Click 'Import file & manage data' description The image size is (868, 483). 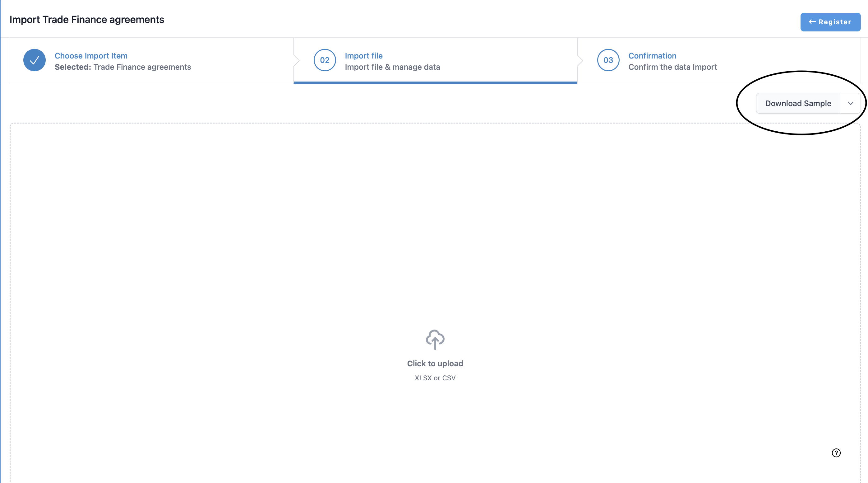[x=392, y=67]
